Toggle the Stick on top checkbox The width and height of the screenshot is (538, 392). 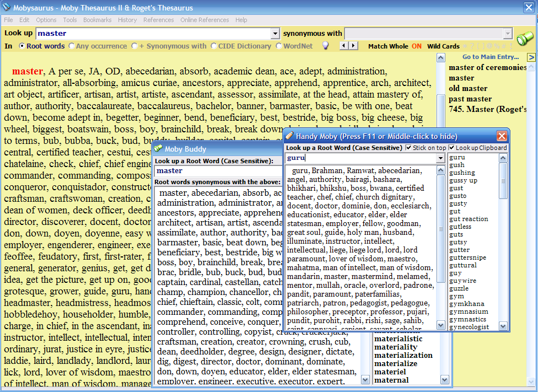[x=408, y=148]
